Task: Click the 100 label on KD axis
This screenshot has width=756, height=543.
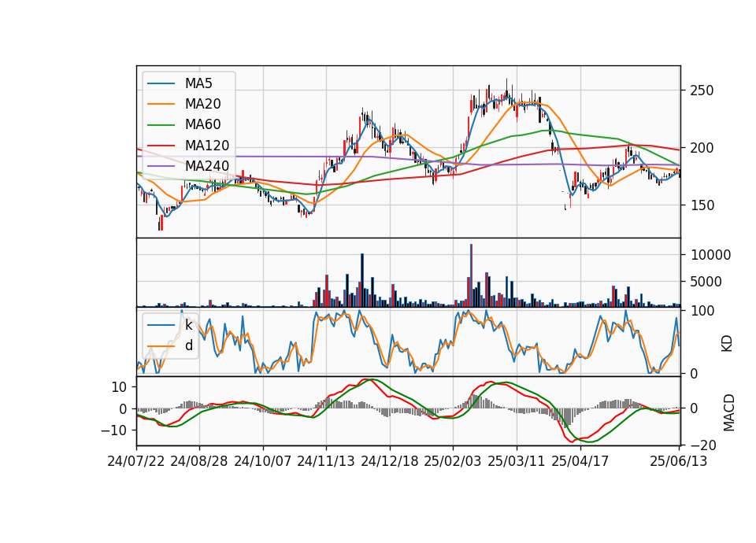Action: click(702, 311)
